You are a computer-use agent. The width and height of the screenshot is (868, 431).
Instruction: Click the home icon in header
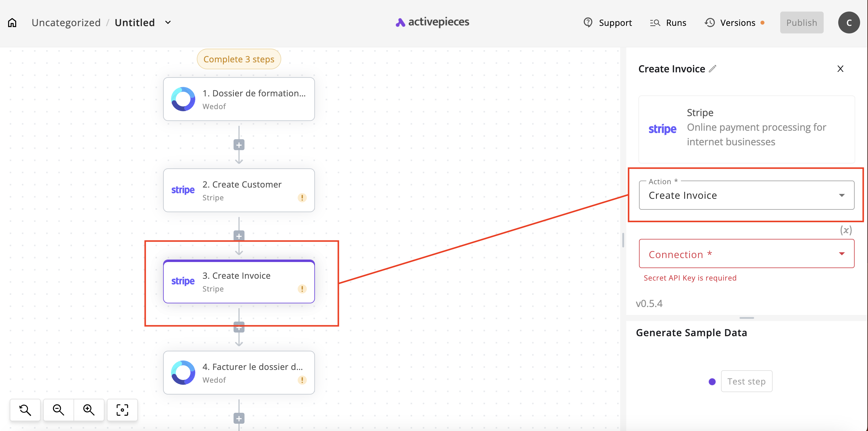point(12,22)
